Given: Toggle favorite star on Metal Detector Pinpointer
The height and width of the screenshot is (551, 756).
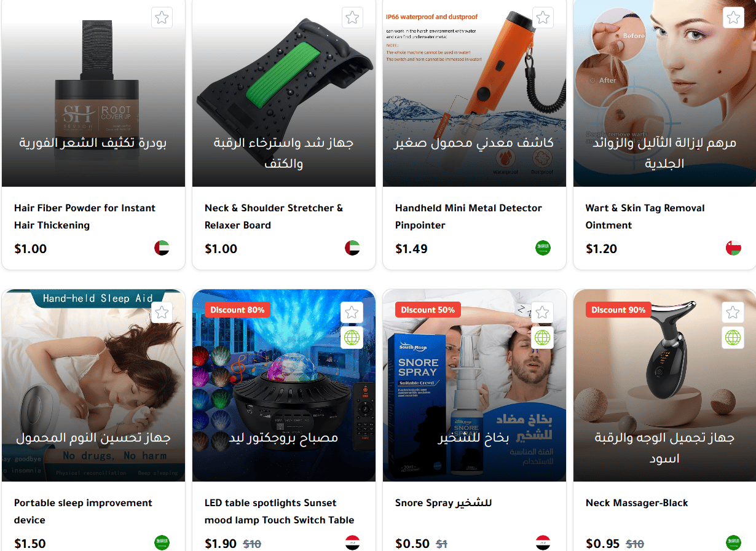Looking at the screenshot, I should pyautogui.click(x=543, y=18).
